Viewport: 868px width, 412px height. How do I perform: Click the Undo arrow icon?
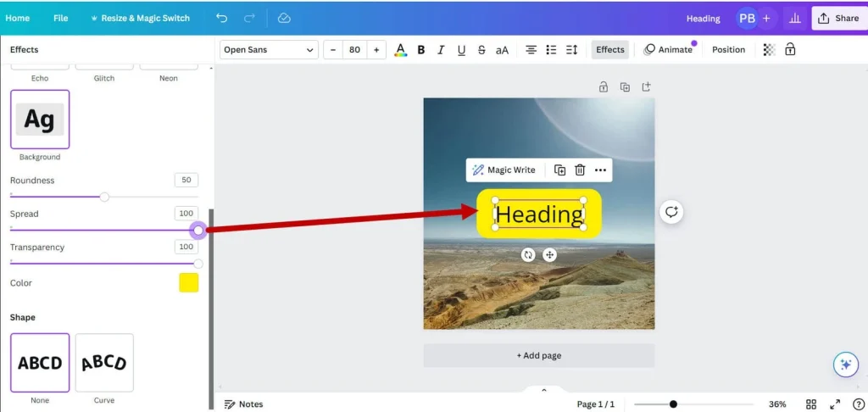click(x=221, y=18)
